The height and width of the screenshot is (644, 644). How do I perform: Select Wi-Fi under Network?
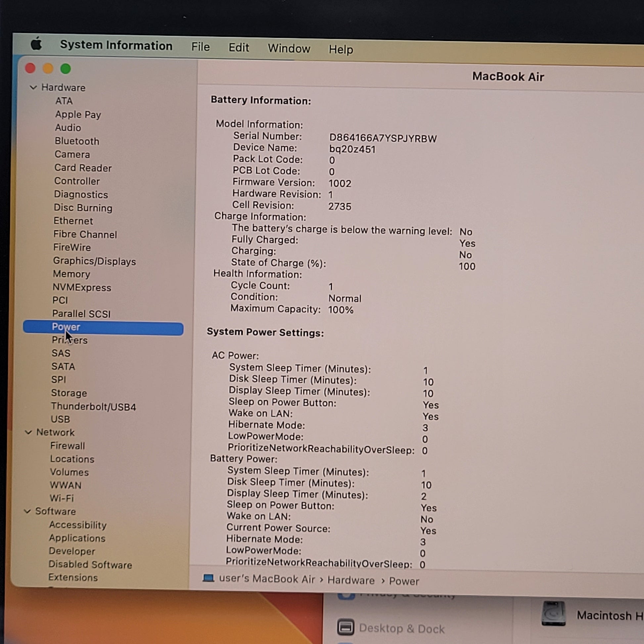tap(62, 498)
